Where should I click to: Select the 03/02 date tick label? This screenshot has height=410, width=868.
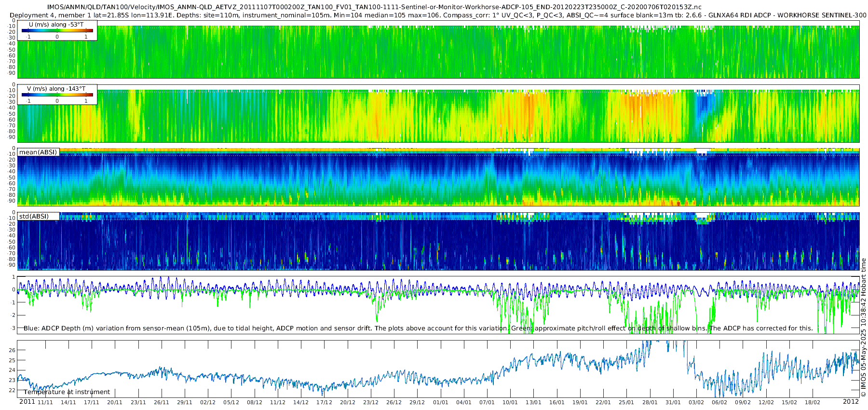coord(696,402)
